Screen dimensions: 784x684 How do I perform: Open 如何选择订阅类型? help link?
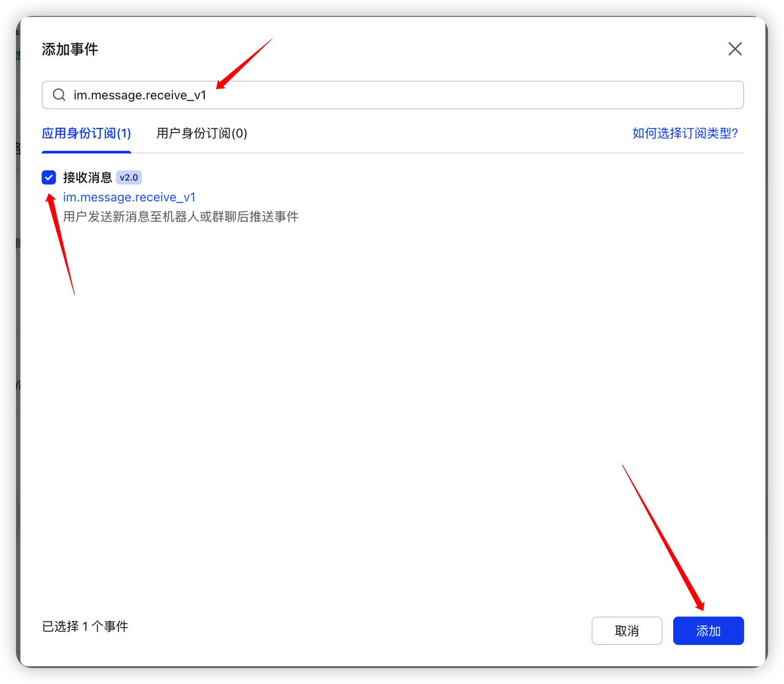point(685,134)
